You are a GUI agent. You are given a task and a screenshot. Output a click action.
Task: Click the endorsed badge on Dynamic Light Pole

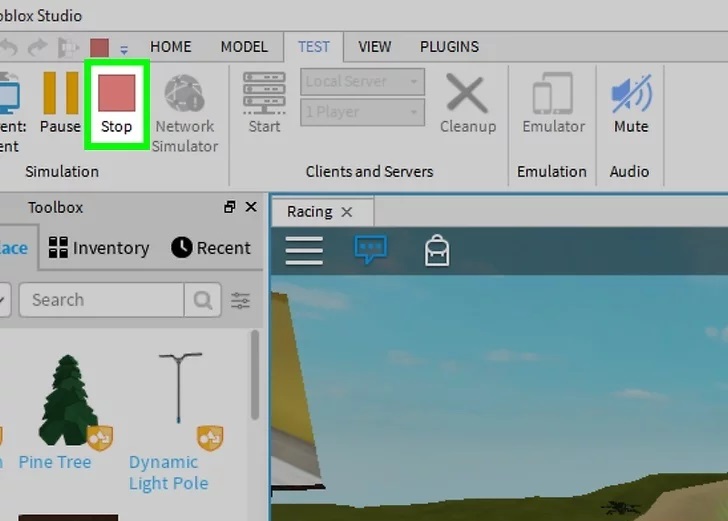tap(210, 437)
